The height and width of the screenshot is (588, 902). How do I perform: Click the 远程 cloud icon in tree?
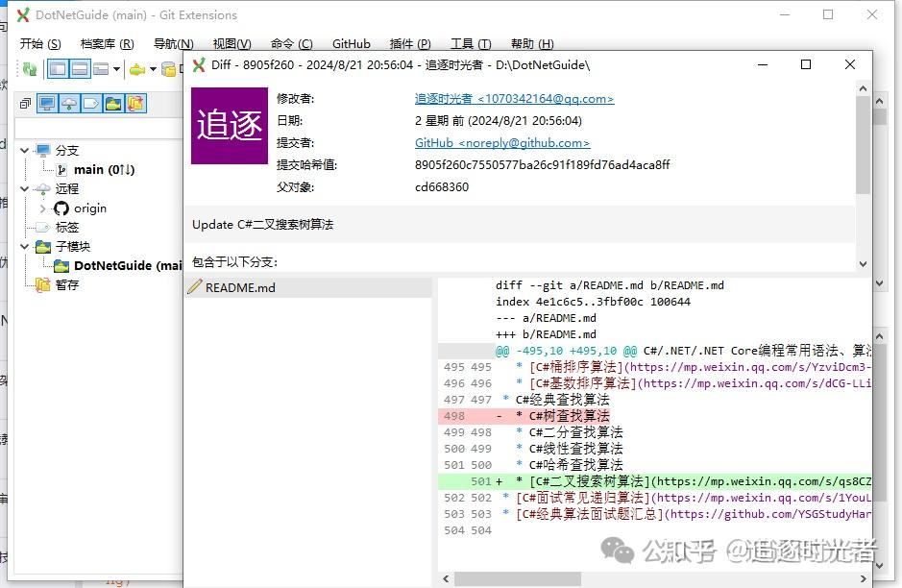(42, 188)
